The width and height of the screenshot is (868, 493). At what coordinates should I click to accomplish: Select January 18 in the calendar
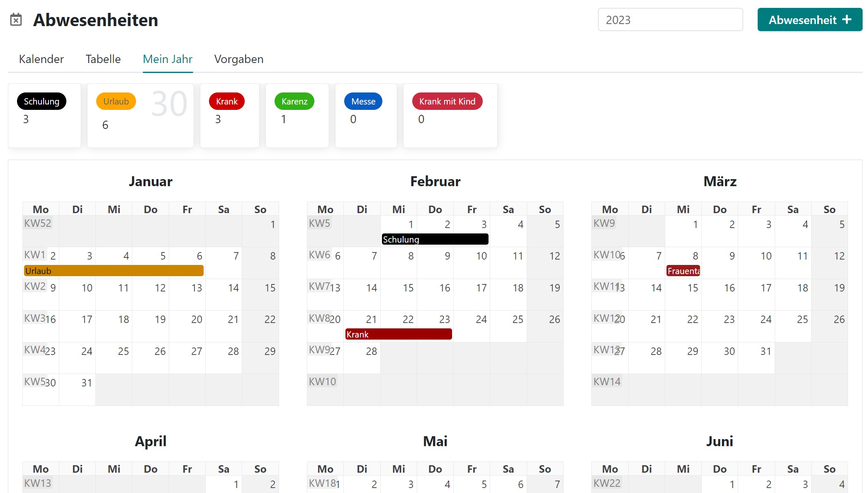(114, 325)
